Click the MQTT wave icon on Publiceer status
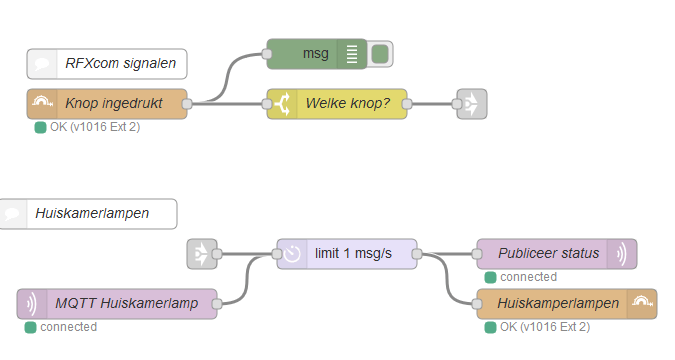 pos(622,254)
